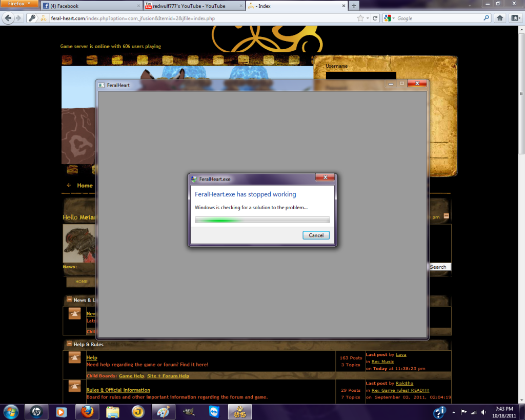This screenshot has width=525, height=420.
Task: Go to the Firefox home page
Action: tap(500, 18)
